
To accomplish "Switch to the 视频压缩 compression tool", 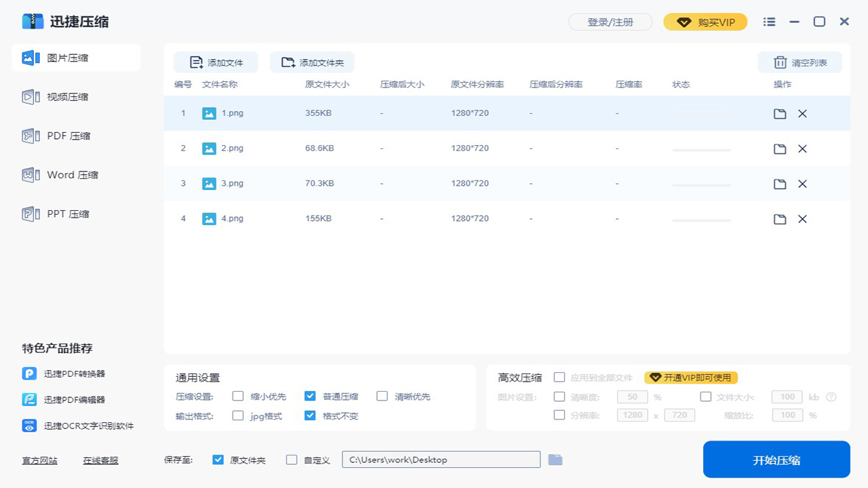I will 76,97.
